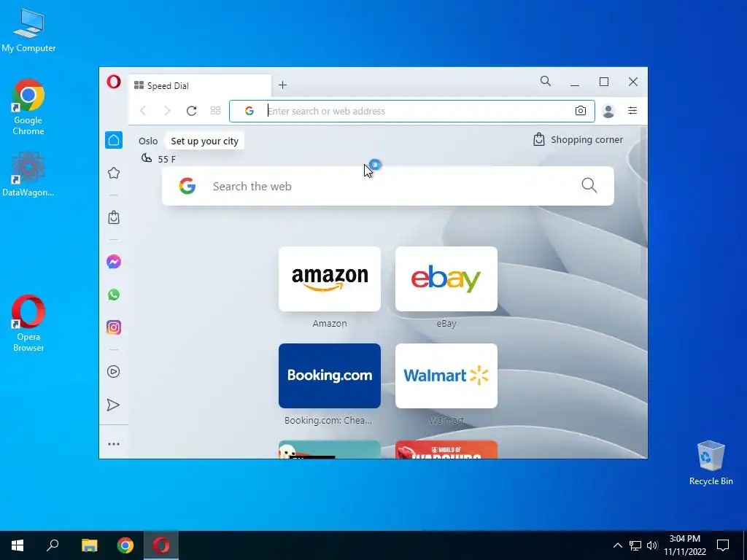This screenshot has height=560, width=747.
Task: Click the 55 F weather reading
Action: click(167, 159)
